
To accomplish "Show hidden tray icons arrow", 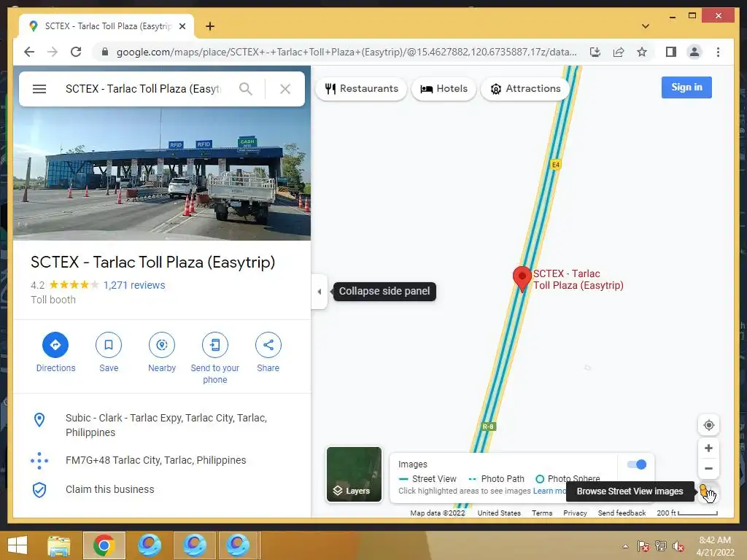I will tap(625, 546).
